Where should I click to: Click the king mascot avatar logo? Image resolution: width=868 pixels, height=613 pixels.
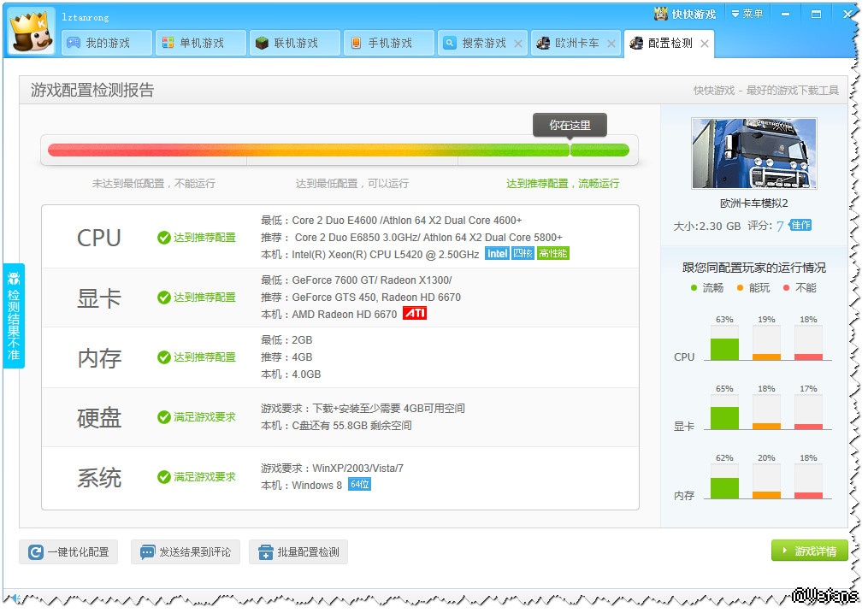click(32, 31)
